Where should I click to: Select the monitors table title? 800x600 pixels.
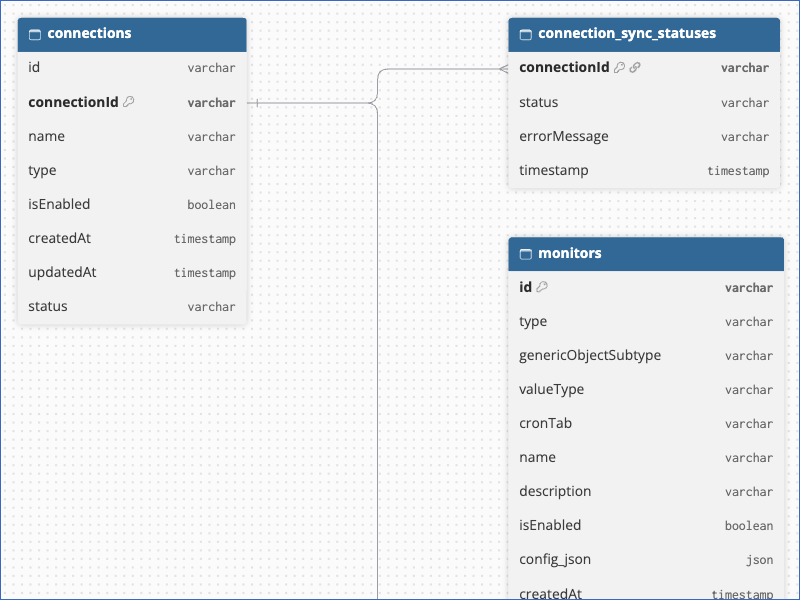tap(570, 253)
